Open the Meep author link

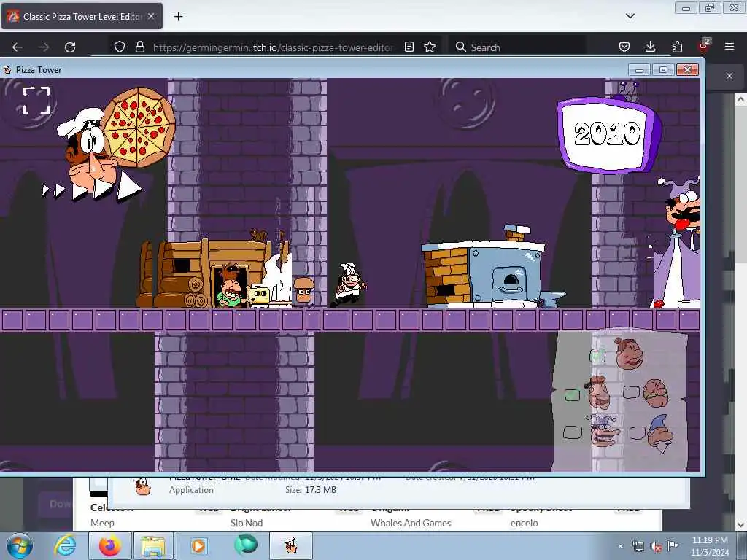coord(102,523)
